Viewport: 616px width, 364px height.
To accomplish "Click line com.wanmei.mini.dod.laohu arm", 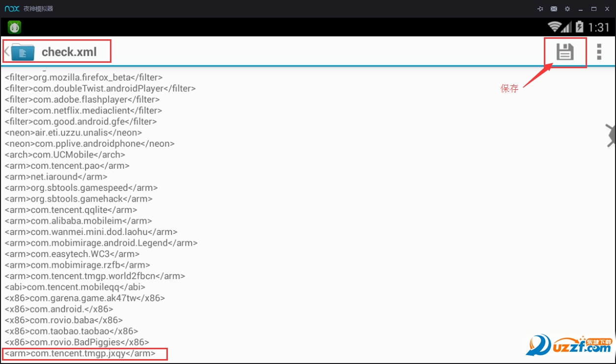I will pos(91,232).
